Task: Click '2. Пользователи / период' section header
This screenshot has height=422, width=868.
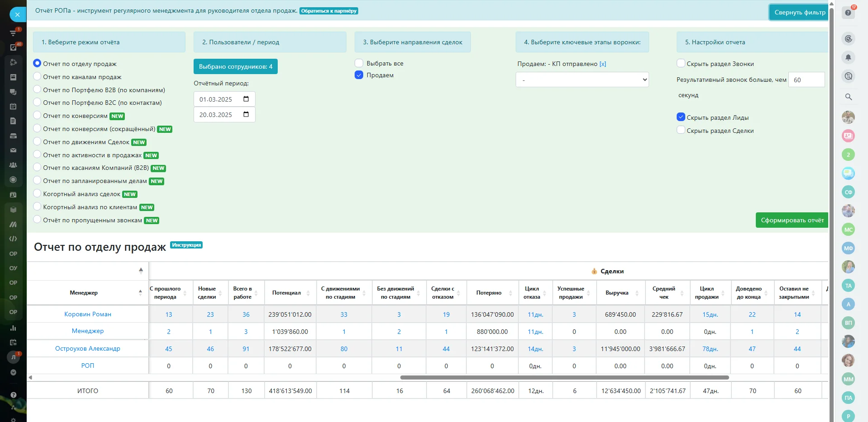Action: pyautogui.click(x=270, y=42)
